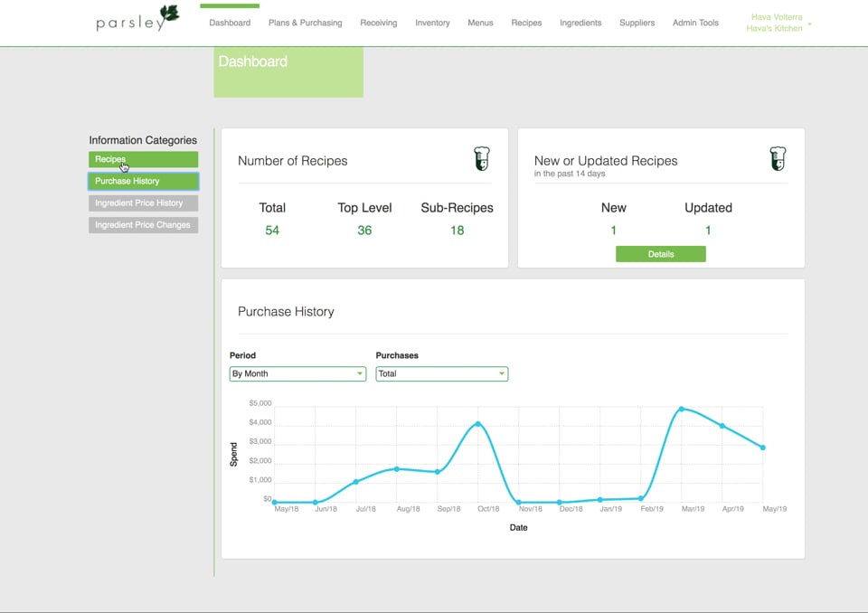Open the Receiving page
The width and height of the screenshot is (868, 613).
[x=378, y=23]
